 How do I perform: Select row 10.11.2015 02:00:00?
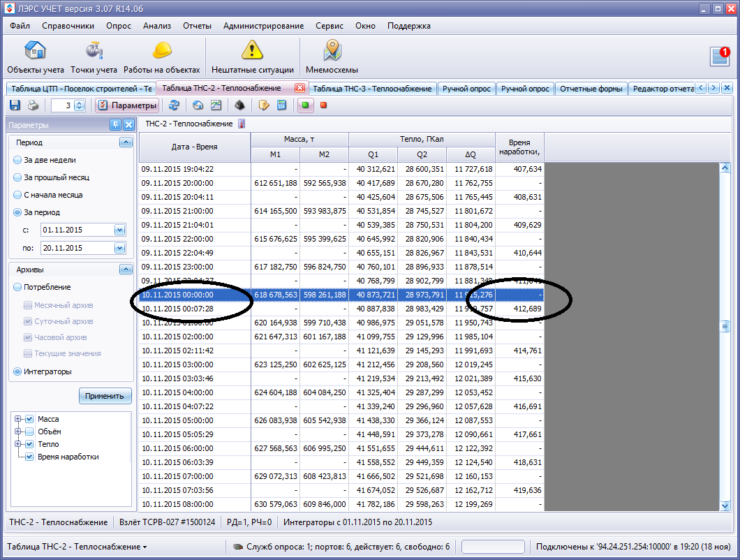(341, 337)
